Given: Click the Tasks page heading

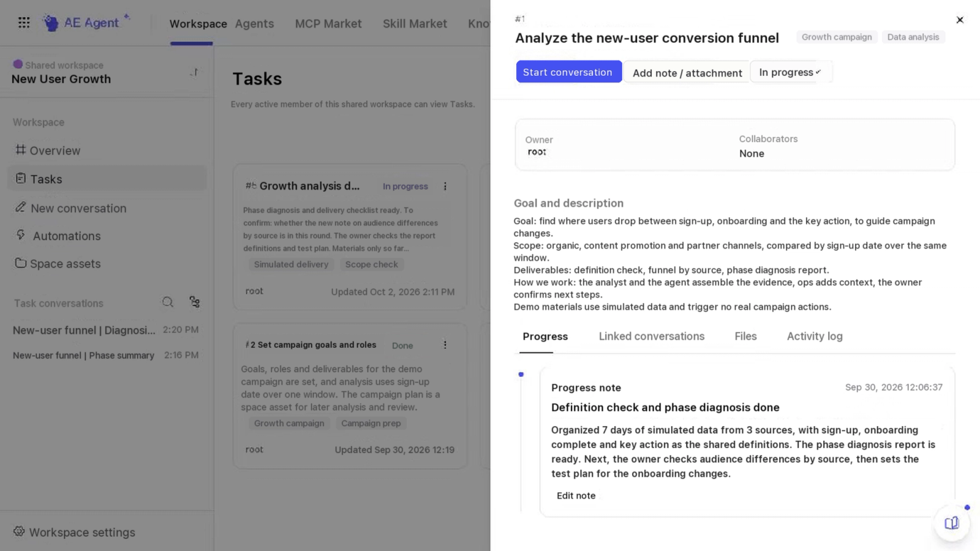Looking at the screenshot, I should click(257, 79).
